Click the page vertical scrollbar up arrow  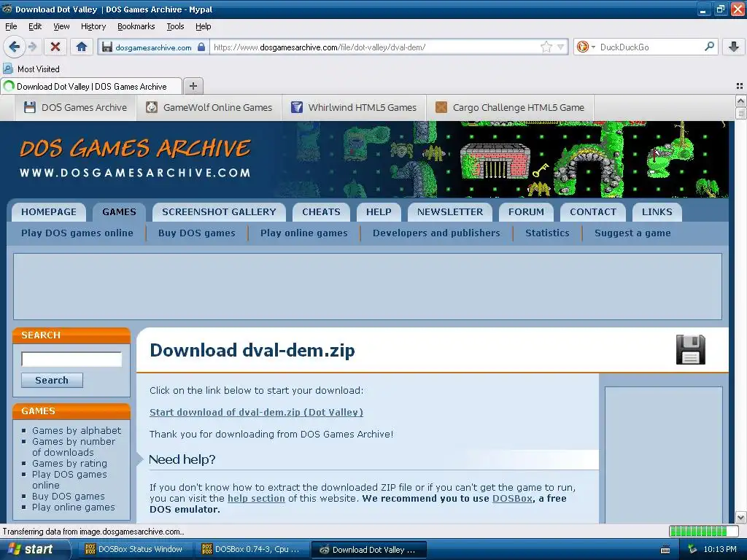[x=740, y=101]
